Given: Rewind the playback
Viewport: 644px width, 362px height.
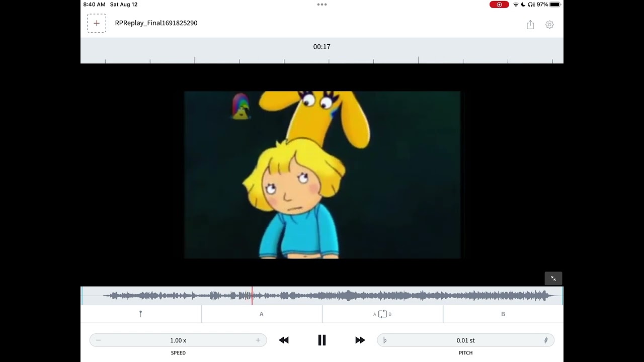Looking at the screenshot, I should pos(284,340).
